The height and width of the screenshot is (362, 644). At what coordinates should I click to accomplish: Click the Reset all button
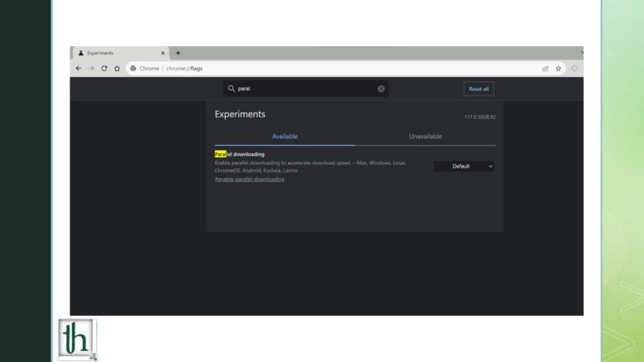(479, 89)
